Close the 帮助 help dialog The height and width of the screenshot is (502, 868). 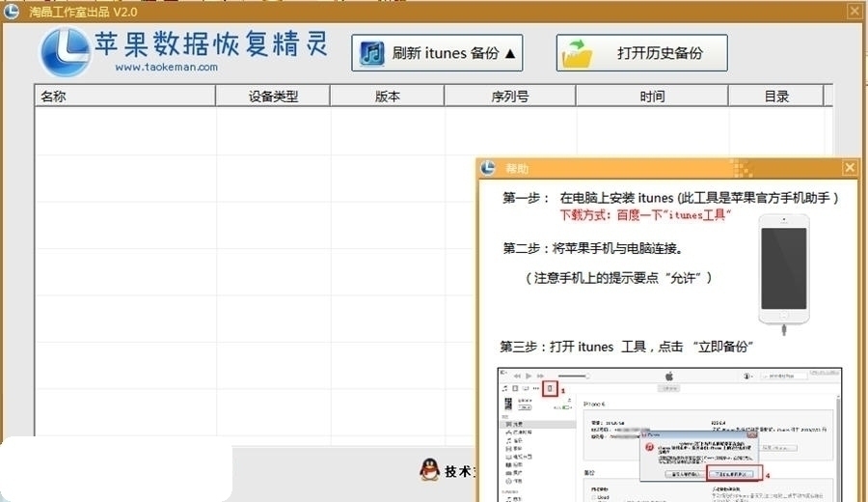tap(850, 167)
